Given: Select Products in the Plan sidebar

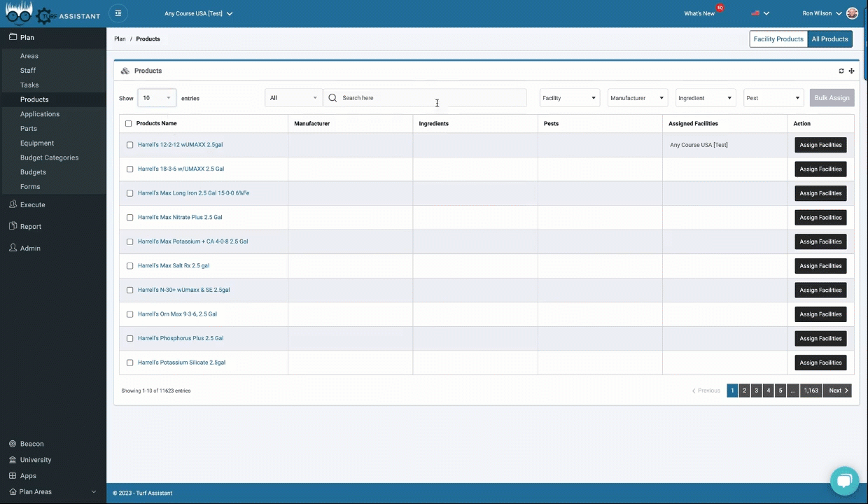Looking at the screenshot, I should pyautogui.click(x=34, y=99).
